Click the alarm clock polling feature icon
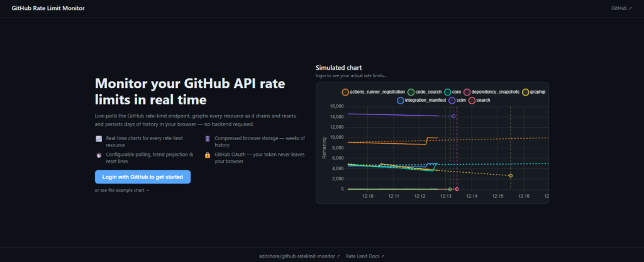This screenshot has height=262, width=644. pyautogui.click(x=99, y=155)
